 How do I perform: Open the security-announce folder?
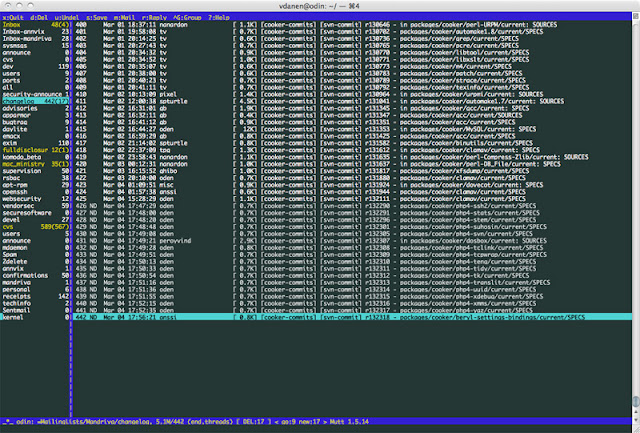pyautogui.click(x=35, y=94)
